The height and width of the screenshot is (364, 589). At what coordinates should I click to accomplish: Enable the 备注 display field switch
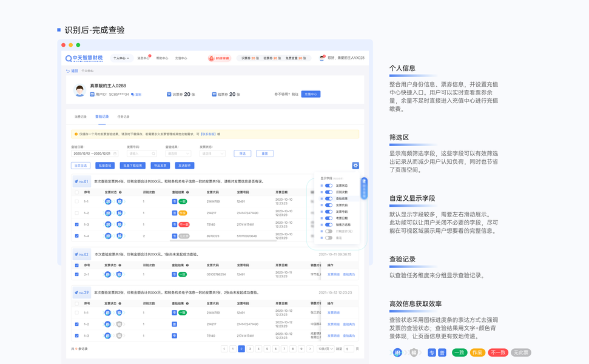click(x=329, y=238)
